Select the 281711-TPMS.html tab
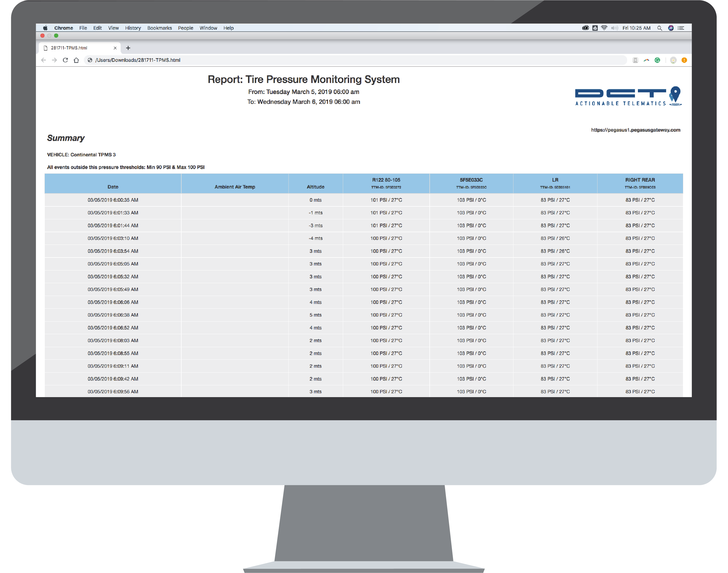The width and height of the screenshot is (728, 573). 79,48
